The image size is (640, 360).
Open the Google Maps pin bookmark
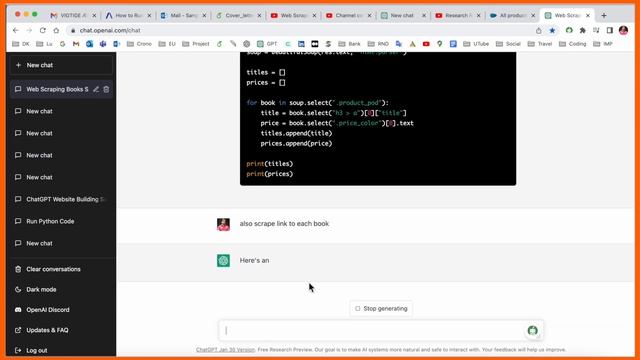[440, 44]
